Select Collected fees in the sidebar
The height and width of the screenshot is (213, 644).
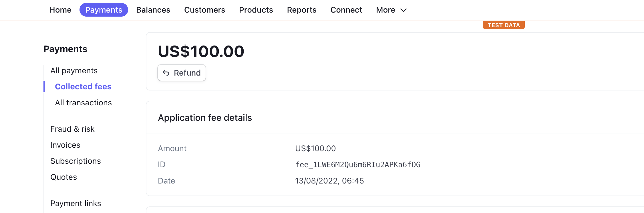click(83, 86)
